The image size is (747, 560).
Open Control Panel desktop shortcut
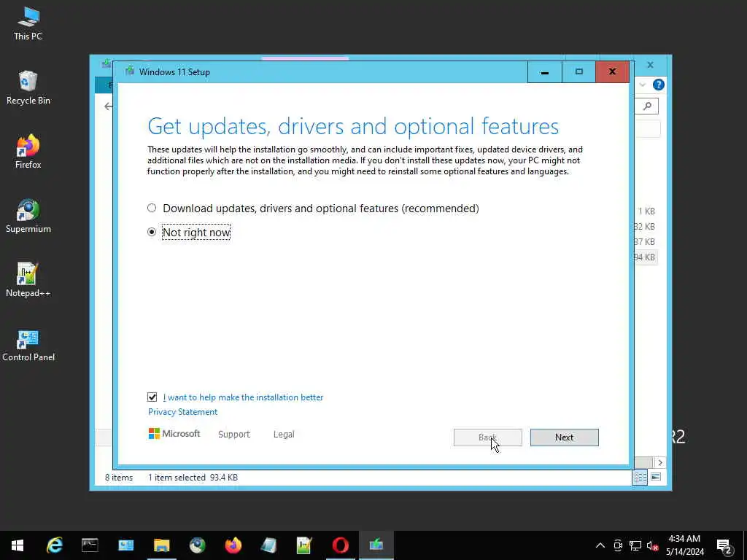(x=28, y=344)
